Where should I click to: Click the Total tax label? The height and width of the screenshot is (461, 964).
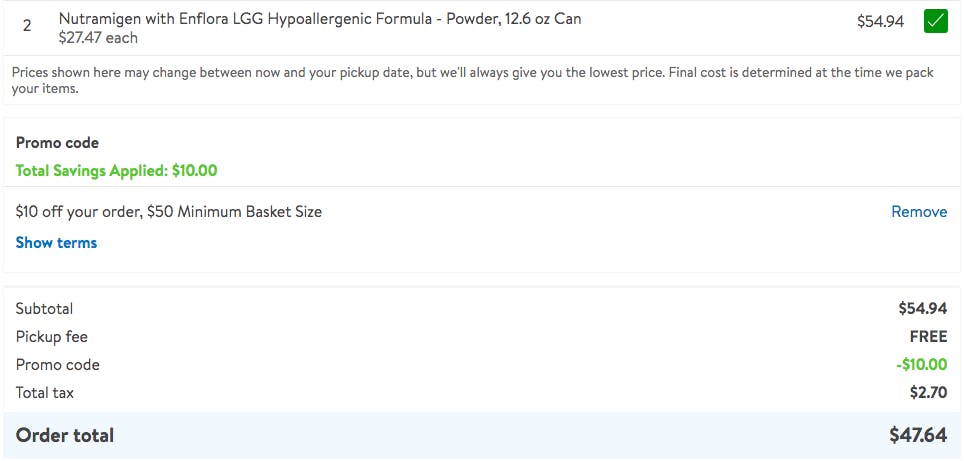click(45, 393)
